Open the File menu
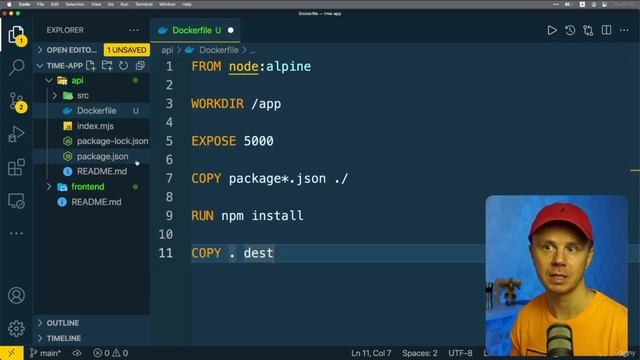 click(x=40, y=4)
